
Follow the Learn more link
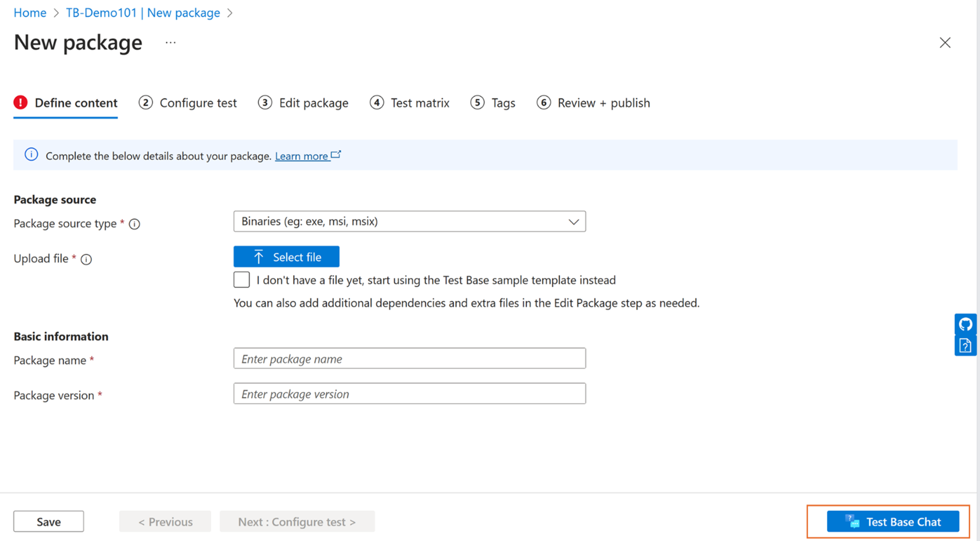click(x=301, y=156)
